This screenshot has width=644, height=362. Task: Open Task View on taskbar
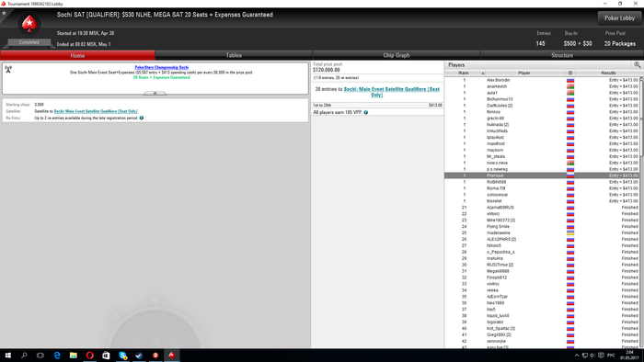[40, 356]
